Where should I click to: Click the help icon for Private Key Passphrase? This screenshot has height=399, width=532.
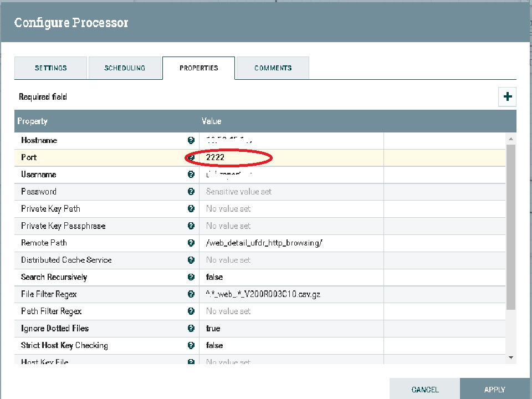coord(191,226)
